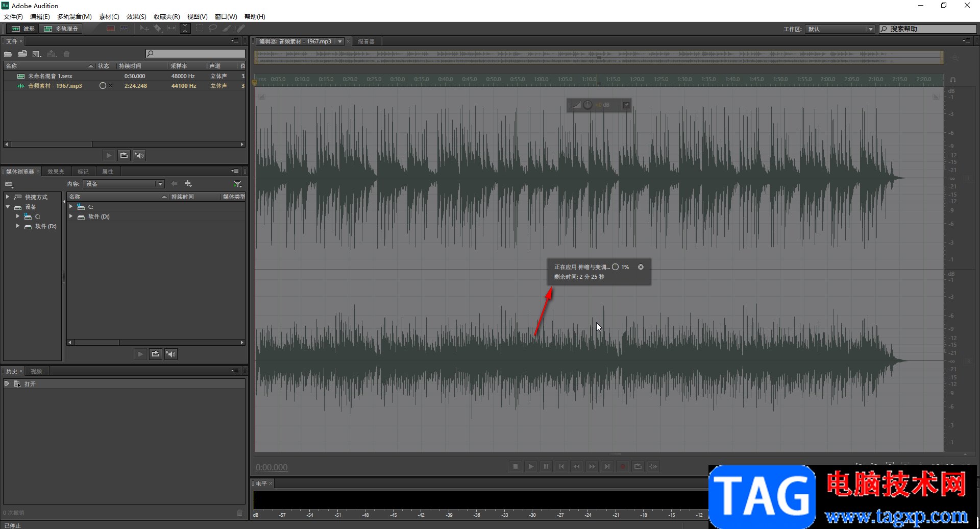Open the 文件 panel options menu
980x529 pixels.
coord(235,41)
